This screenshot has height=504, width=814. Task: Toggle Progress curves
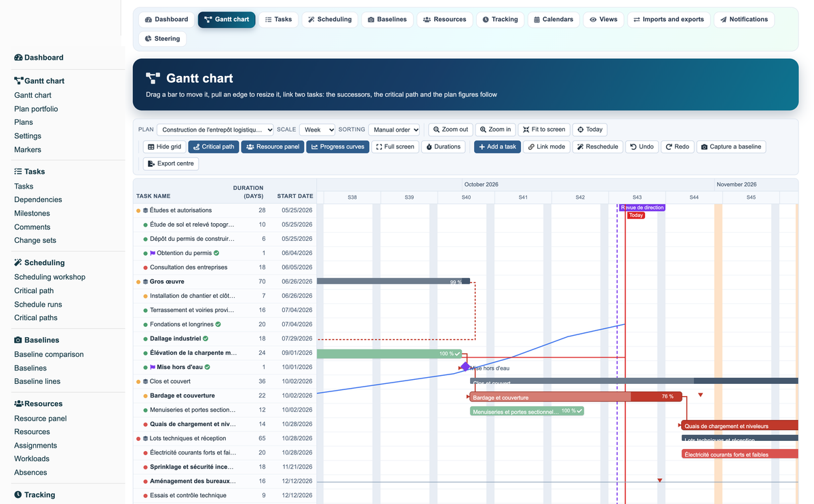[337, 147]
